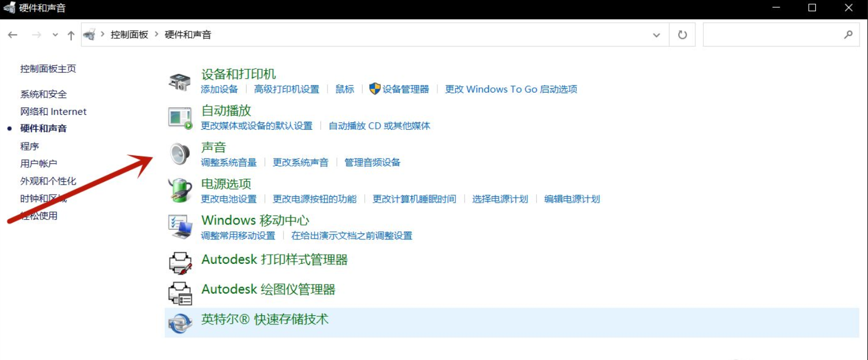
Task: Open 设备管理器 link
Action: (x=406, y=89)
